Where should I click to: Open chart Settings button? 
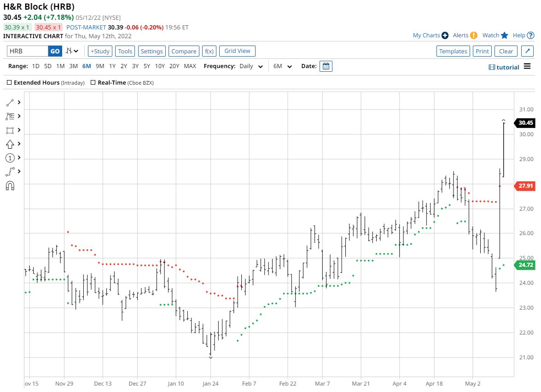tap(152, 51)
